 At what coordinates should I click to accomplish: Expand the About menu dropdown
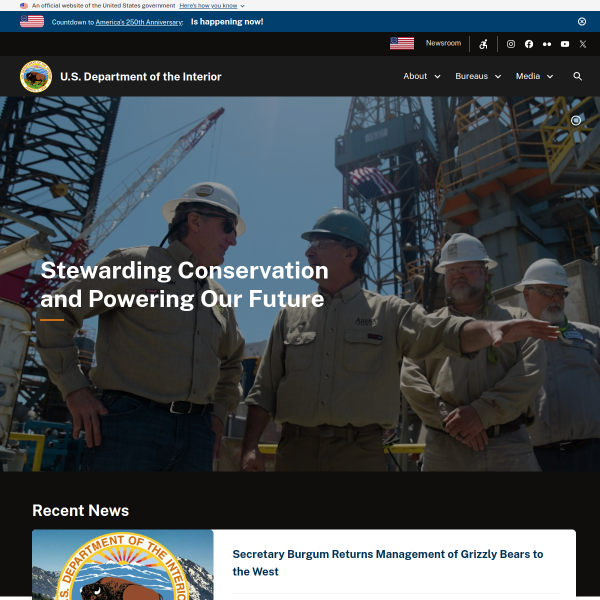click(422, 76)
